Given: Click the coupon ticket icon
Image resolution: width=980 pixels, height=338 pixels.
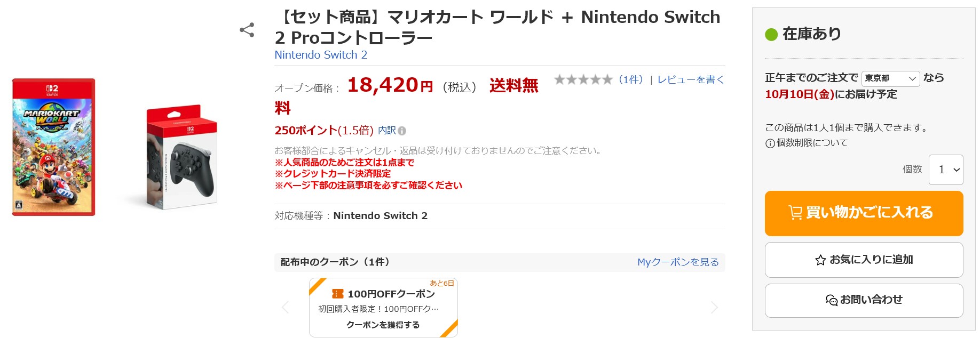Looking at the screenshot, I should point(338,294).
